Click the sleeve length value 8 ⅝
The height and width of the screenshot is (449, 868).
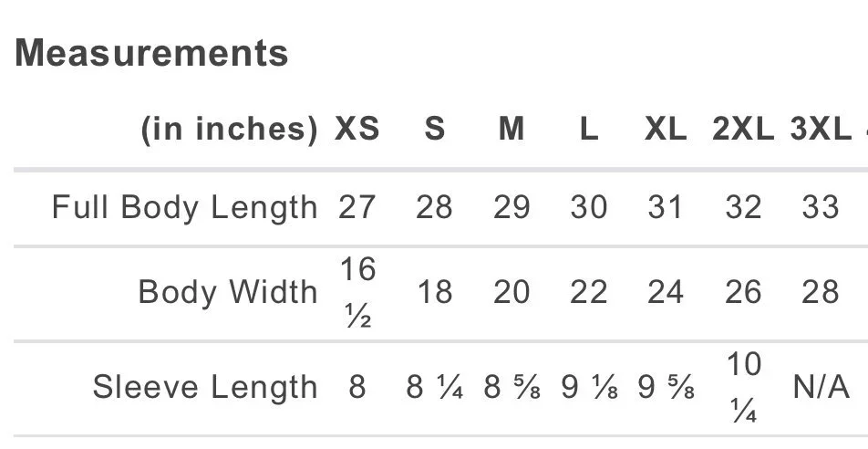coord(511,386)
